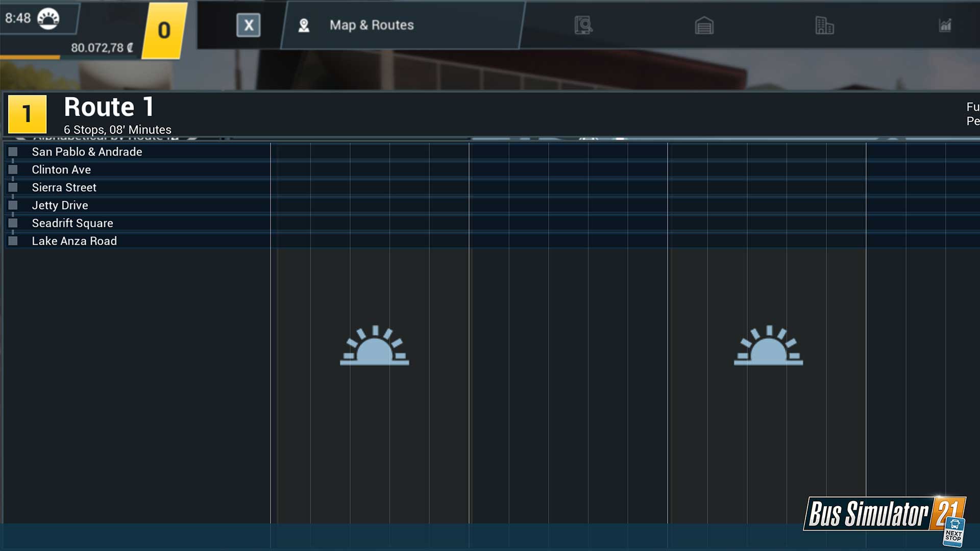This screenshot has width=980, height=551.
Task: Select the financial report icon
Action: (946, 26)
